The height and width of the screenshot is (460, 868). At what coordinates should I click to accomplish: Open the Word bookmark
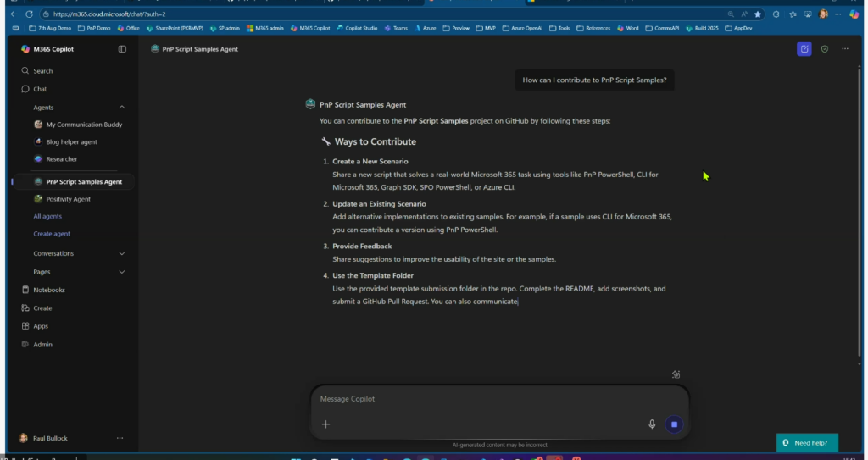point(628,28)
